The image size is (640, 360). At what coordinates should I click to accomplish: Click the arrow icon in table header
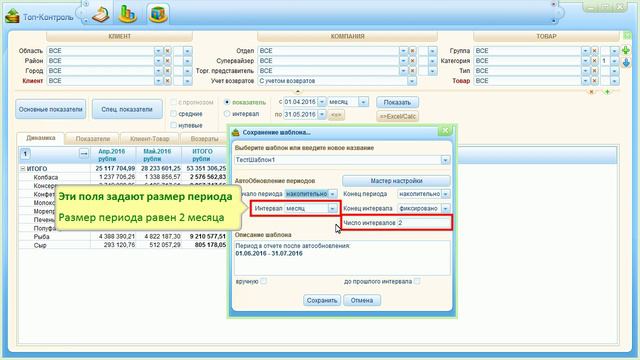pyautogui.click(x=84, y=154)
